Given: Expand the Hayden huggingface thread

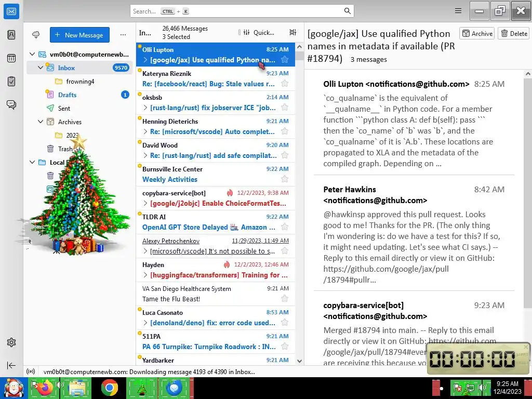Looking at the screenshot, I should 145,275.
